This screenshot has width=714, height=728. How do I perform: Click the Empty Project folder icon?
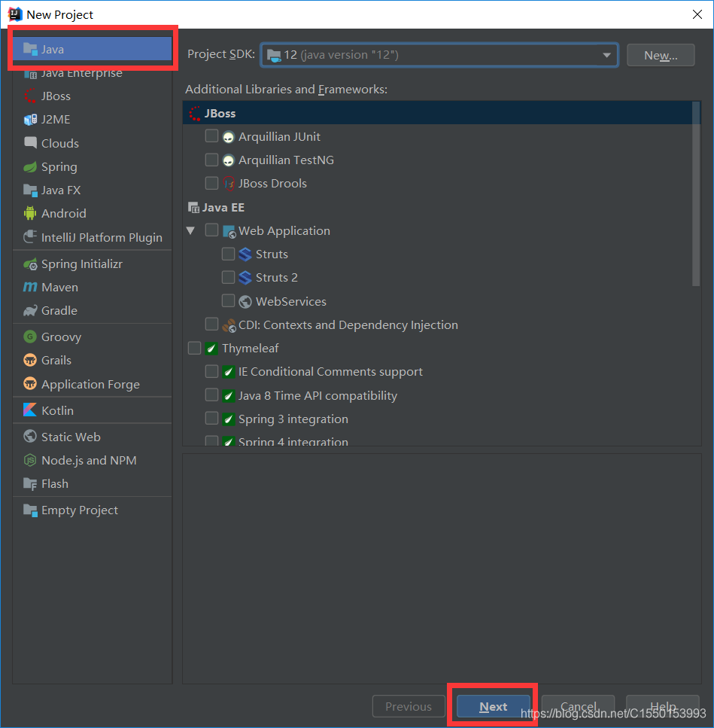click(x=30, y=510)
